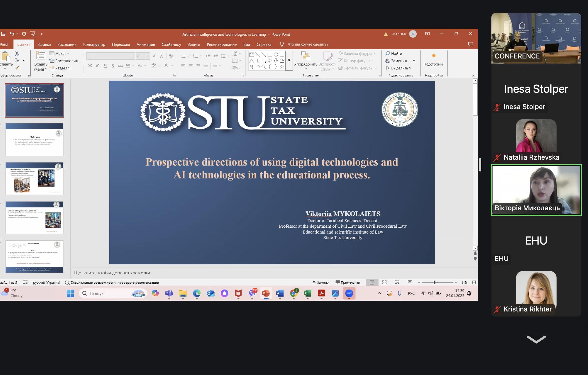The width and height of the screenshot is (588, 375).
Task: Open the Макет layout dropdown
Action: tap(59, 53)
